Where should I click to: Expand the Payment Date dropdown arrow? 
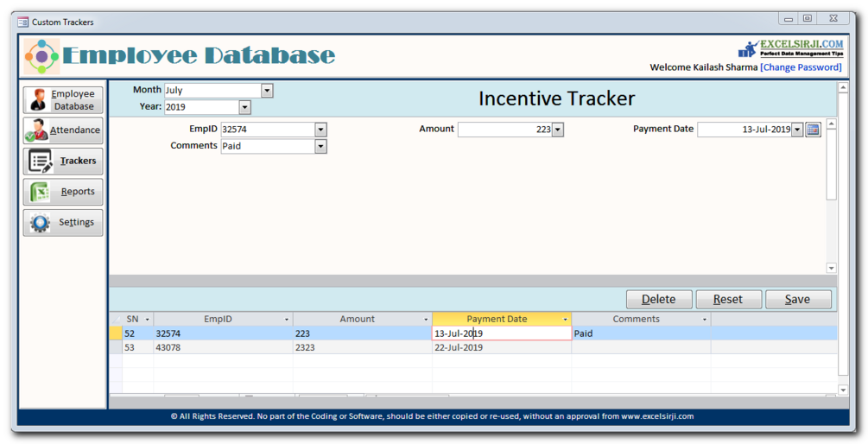(x=796, y=130)
